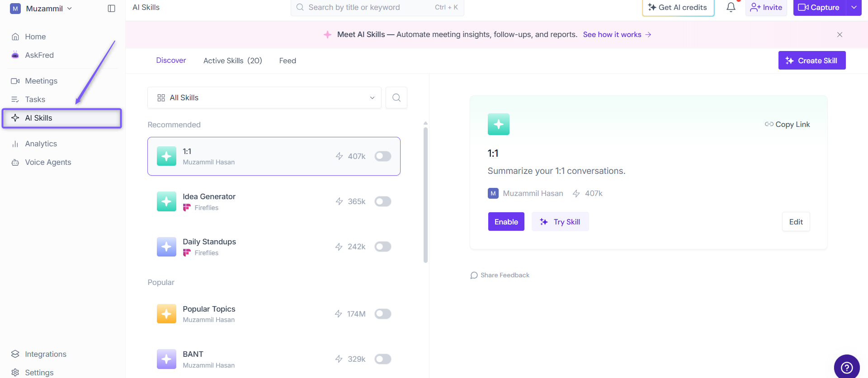This screenshot has height=378, width=868.
Task: Collapse the sidebar panel icon
Action: click(112, 9)
